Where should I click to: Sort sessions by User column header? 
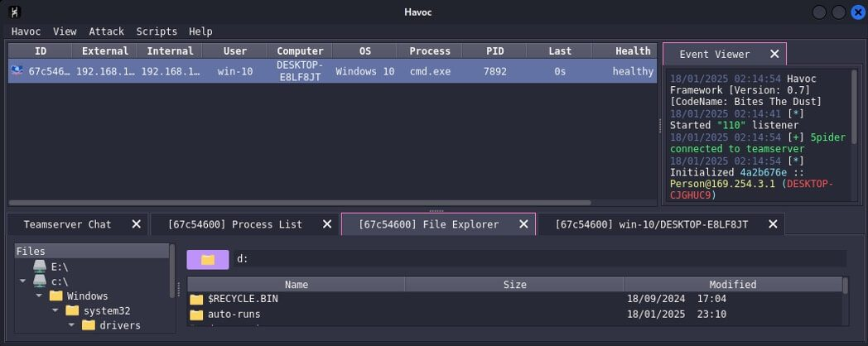pos(234,51)
